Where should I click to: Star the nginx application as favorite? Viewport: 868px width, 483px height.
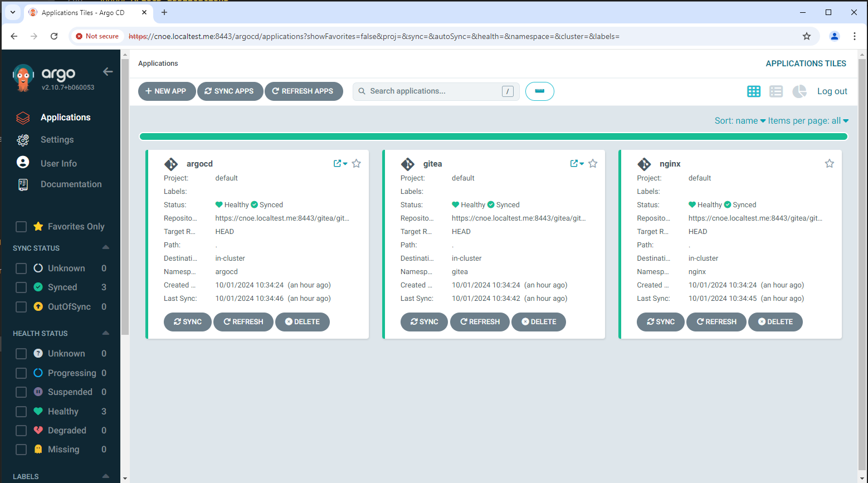[x=829, y=163]
